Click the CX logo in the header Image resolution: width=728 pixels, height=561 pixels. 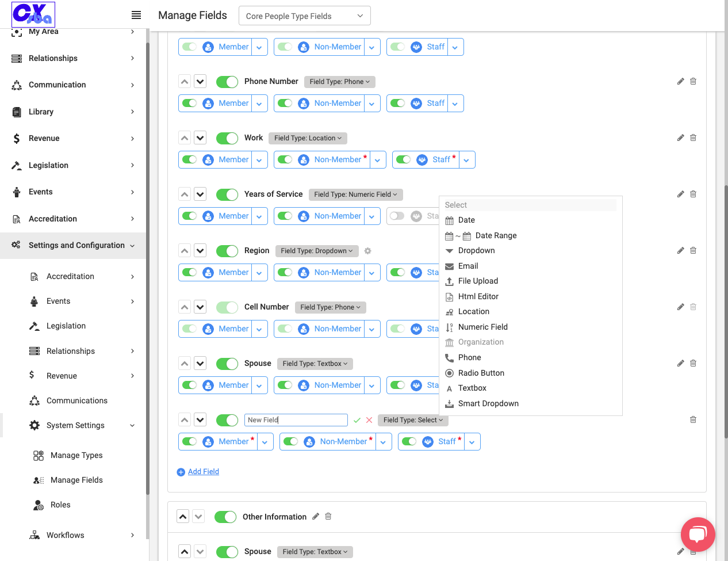point(33,14)
